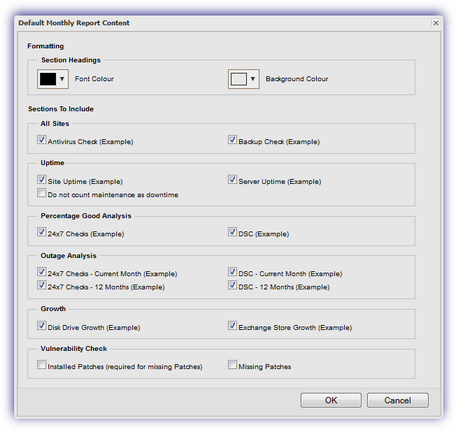Click the Font Colour label
The width and height of the screenshot is (456, 430).
tap(94, 79)
